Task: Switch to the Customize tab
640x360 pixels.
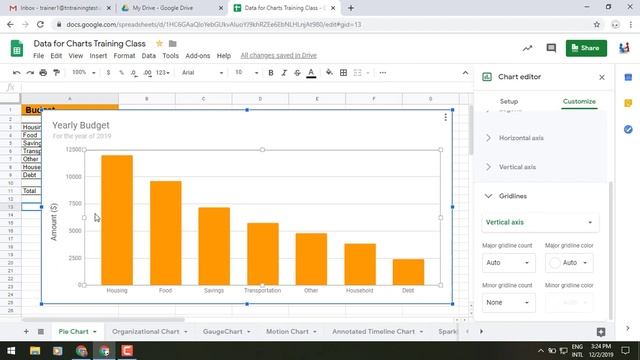Action: 579,101
